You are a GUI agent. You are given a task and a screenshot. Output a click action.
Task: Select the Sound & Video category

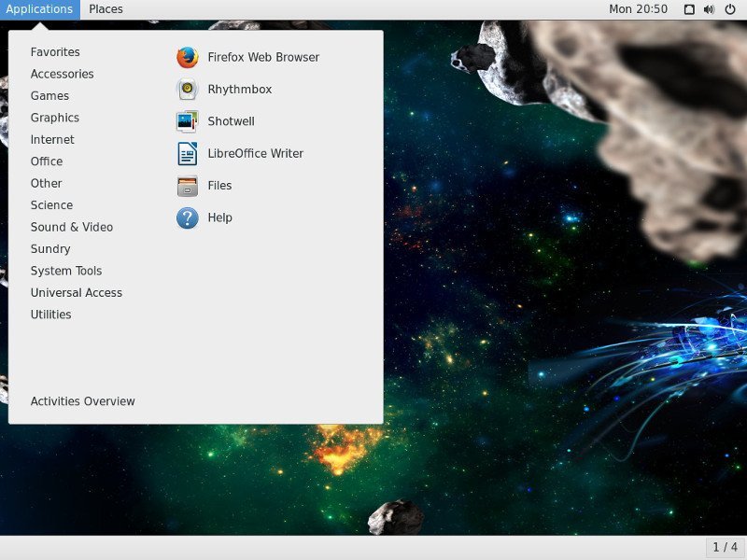point(72,227)
